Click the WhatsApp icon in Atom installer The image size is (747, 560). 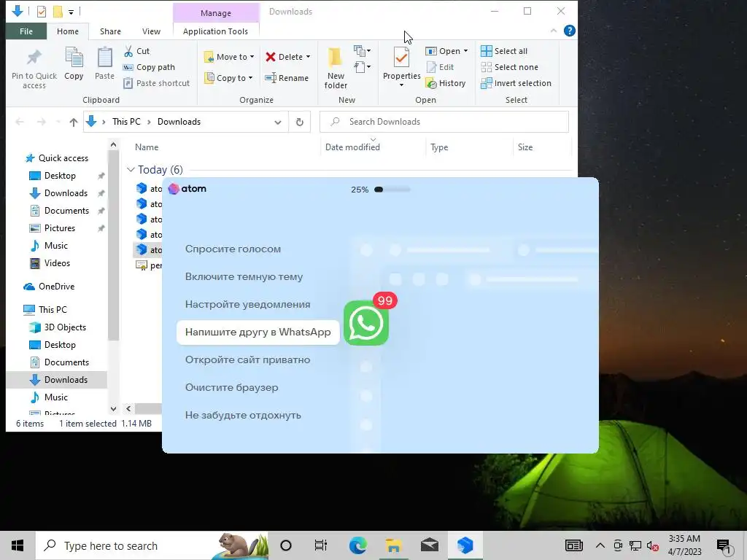coord(366,323)
